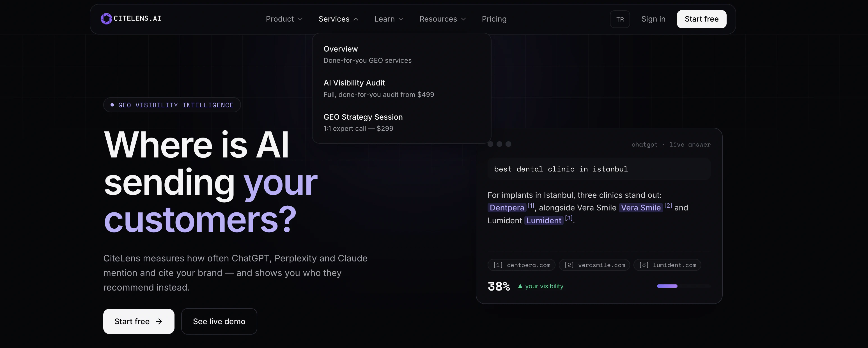This screenshot has height=348, width=868.
Task: Open the Product dropdown menu
Action: (284, 19)
